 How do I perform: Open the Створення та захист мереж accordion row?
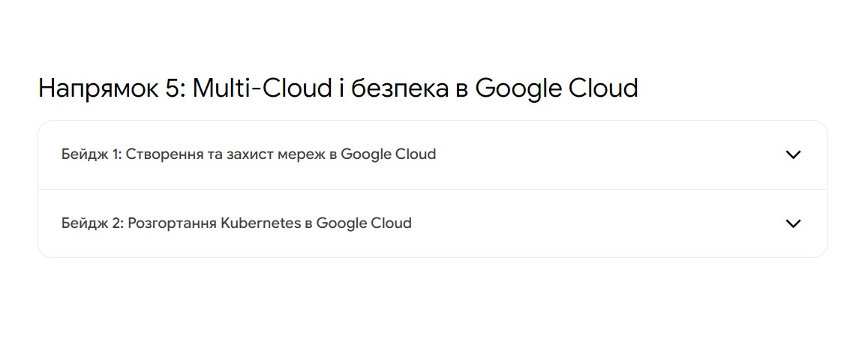pyautogui.click(x=433, y=154)
